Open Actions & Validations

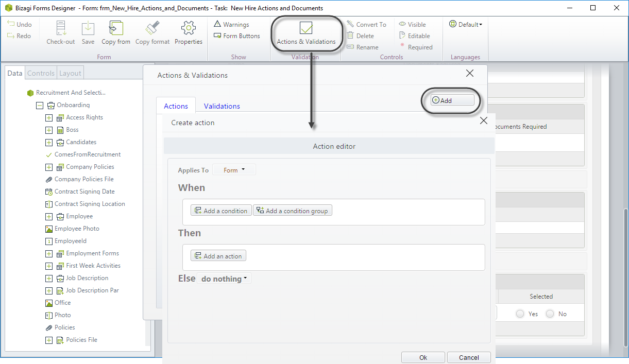306,33
